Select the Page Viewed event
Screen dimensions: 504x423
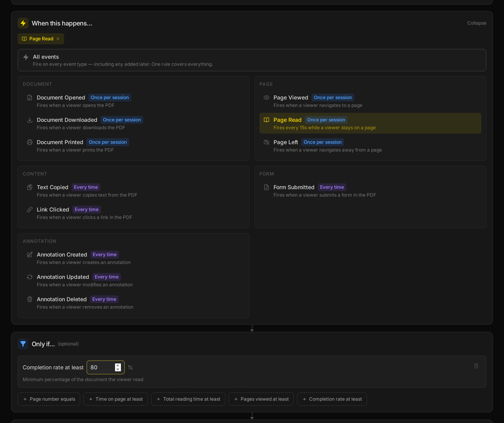pyautogui.click(x=370, y=101)
